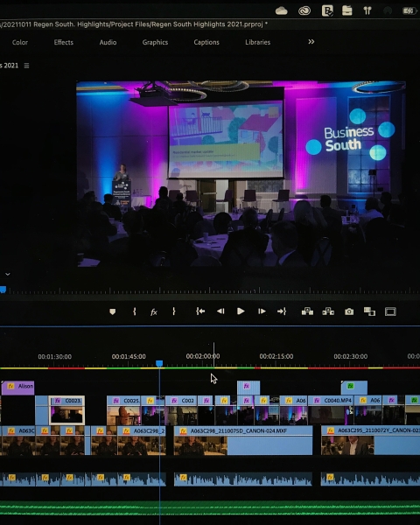The width and height of the screenshot is (420, 525).
Task: Click the Program monitor scrub bar ruler
Action: coord(210,290)
